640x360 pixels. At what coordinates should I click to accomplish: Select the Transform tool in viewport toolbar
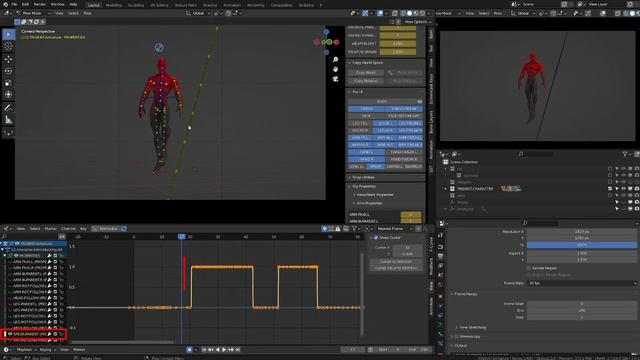[8, 95]
